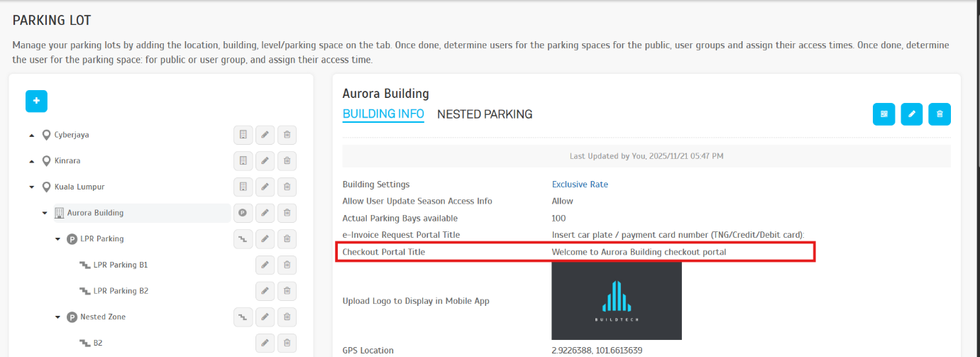Select Aurora Building in the tree

(x=94, y=213)
